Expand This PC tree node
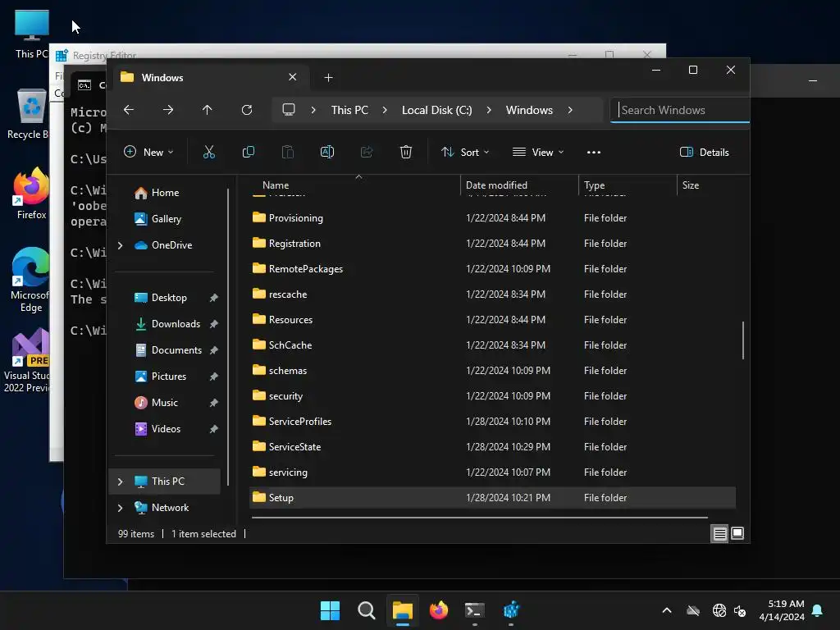Screen dimensions: 840x630 121,482
